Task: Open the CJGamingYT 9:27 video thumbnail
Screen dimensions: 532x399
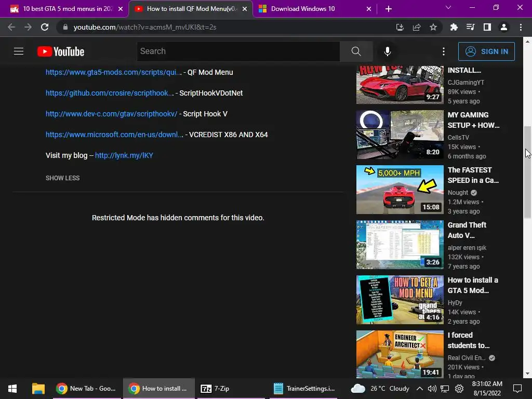Action: click(400, 85)
